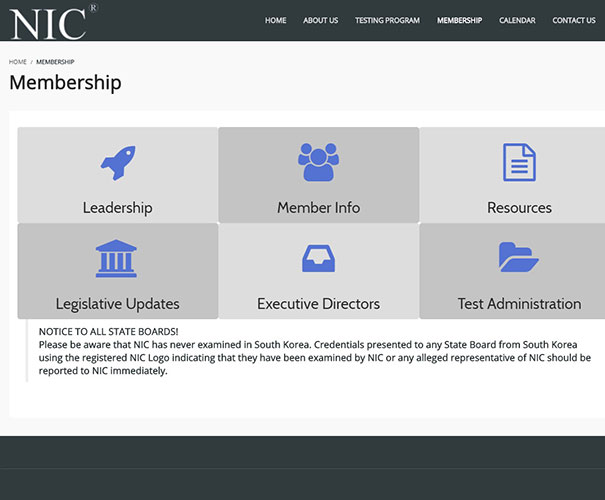Select the Membership navigation item
The height and width of the screenshot is (500, 605).
point(459,20)
